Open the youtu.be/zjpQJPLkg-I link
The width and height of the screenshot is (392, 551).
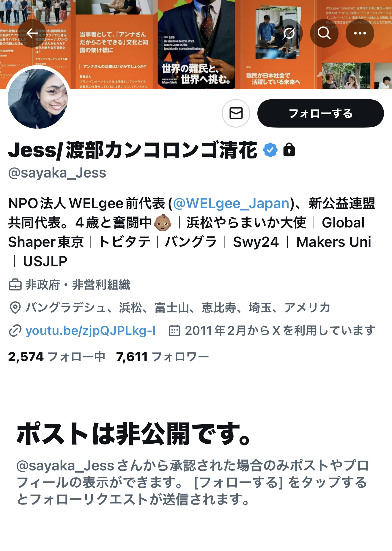coord(91,331)
